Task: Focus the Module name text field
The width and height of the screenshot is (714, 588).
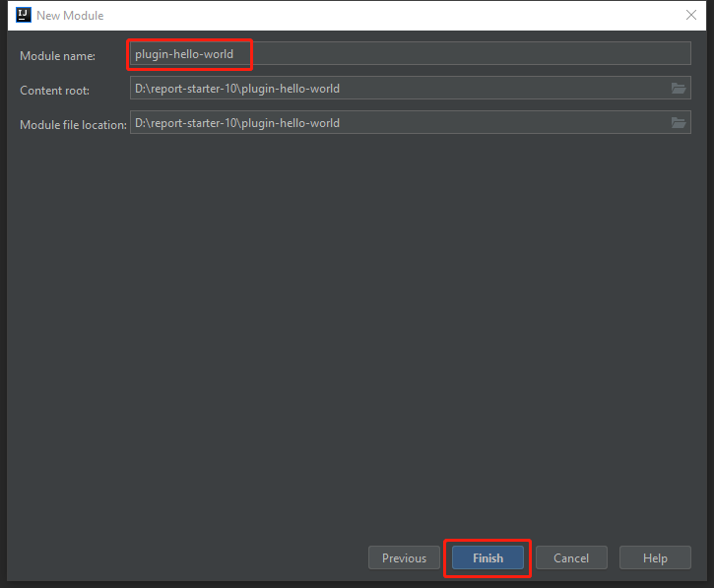Action: click(x=443, y=54)
